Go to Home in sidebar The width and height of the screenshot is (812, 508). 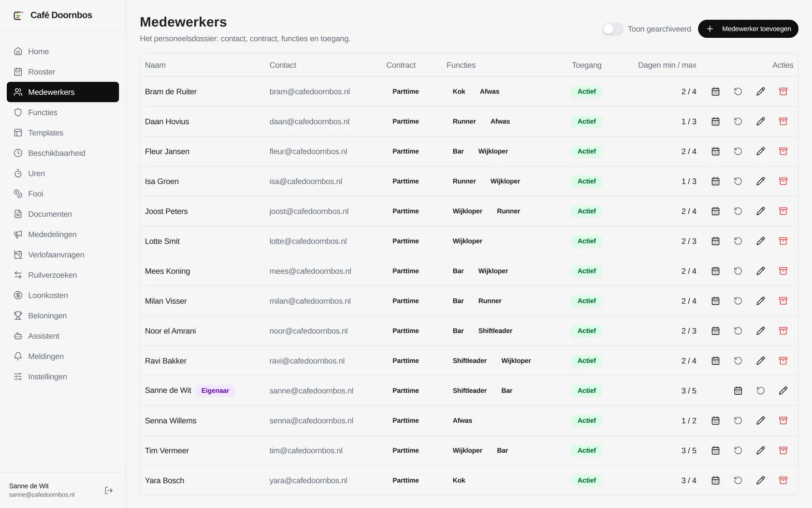click(63, 51)
